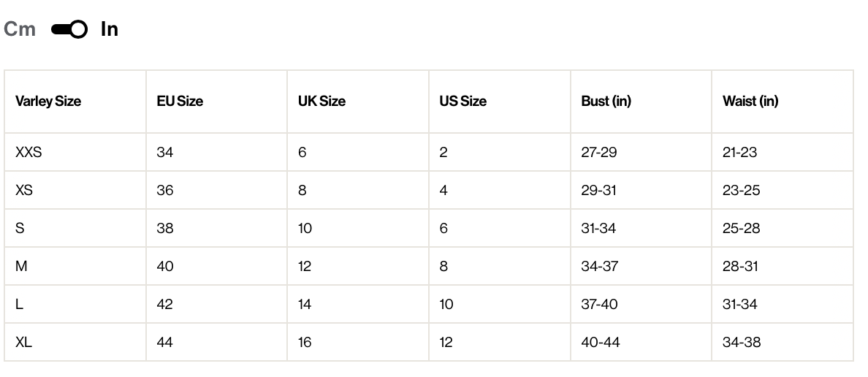
Task: Click EU size 40 cell
Action: coord(165,266)
